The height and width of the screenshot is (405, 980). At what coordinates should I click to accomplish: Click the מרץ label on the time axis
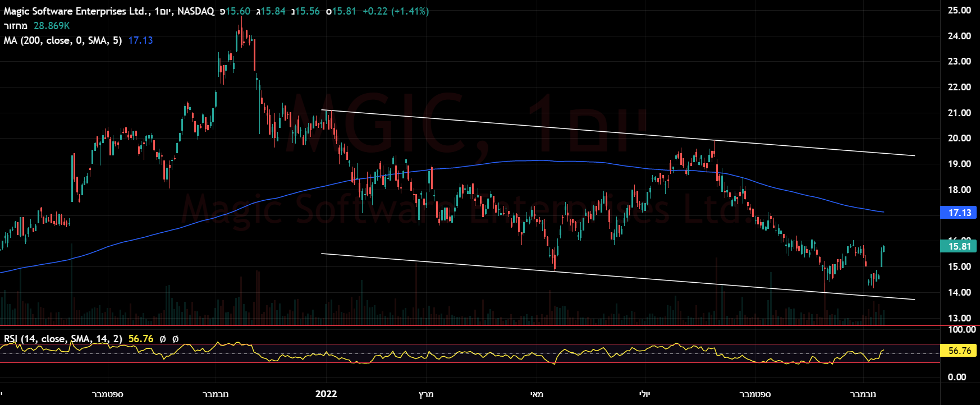tap(426, 394)
